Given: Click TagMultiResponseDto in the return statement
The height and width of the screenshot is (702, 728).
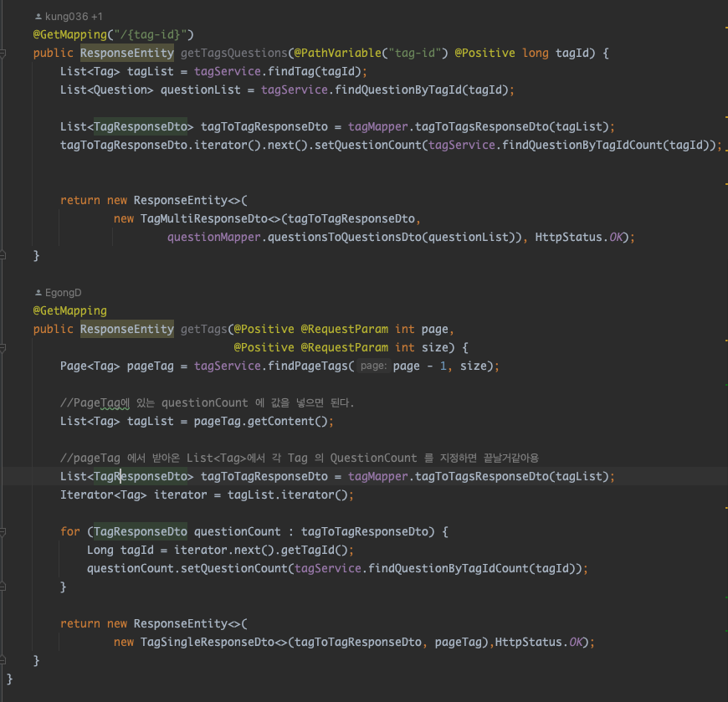Looking at the screenshot, I should point(204,219).
